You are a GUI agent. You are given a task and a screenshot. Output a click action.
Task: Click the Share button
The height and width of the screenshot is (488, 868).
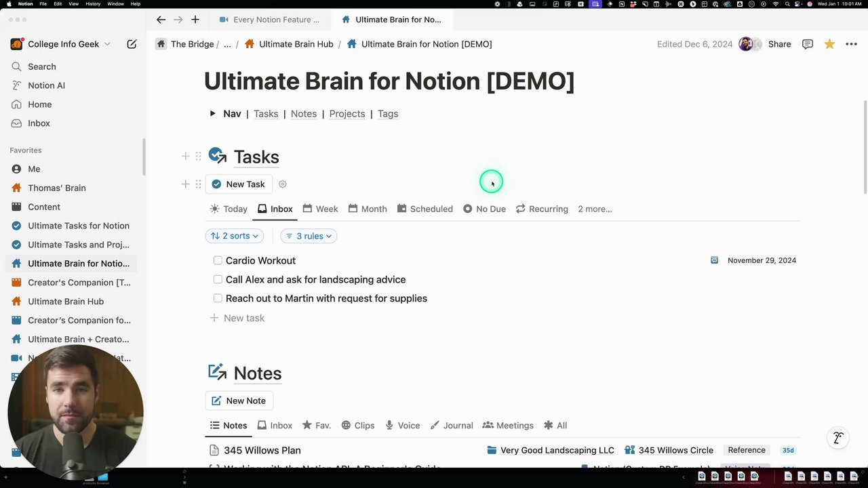[x=779, y=44]
